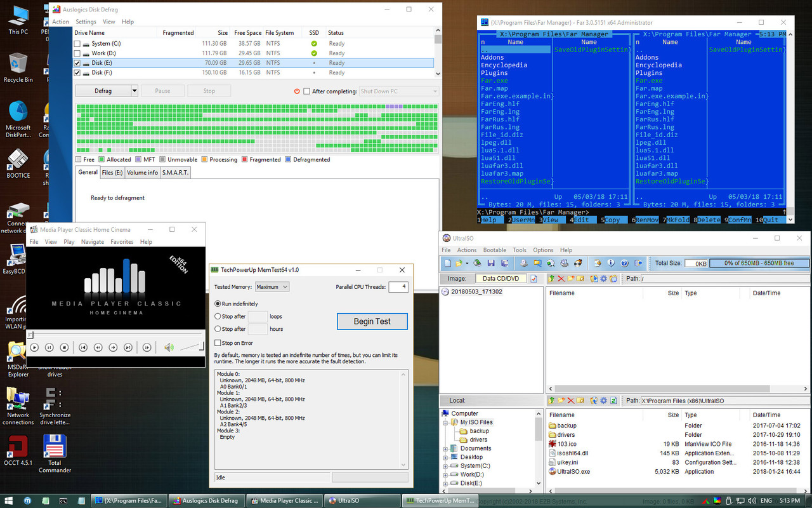Open the Network connections desktop icon
The width and height of the screenshot is (812, 508).
(x=18, y=406)
